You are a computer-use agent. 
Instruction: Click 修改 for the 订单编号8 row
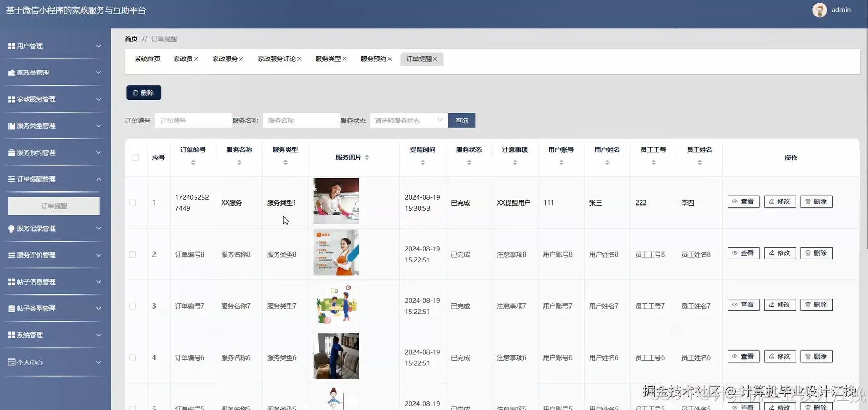click(x=780, y=253)
